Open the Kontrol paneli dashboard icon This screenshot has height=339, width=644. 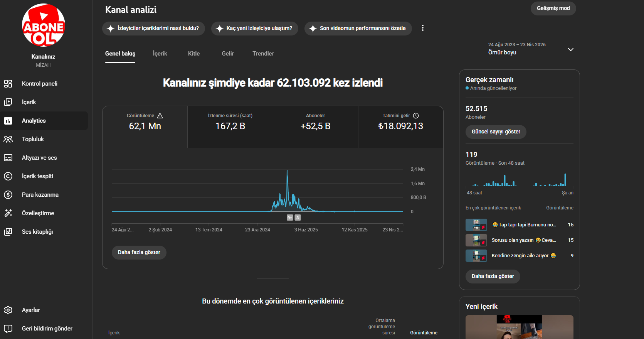coord(8,84)
